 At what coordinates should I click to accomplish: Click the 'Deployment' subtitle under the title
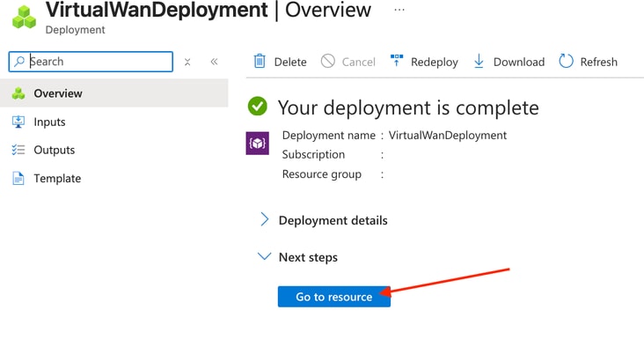point(75,30)
